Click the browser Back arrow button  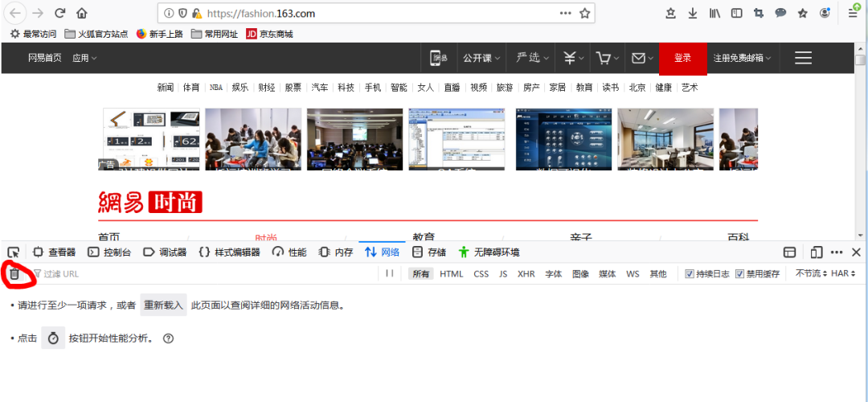[x=15, y=14]
